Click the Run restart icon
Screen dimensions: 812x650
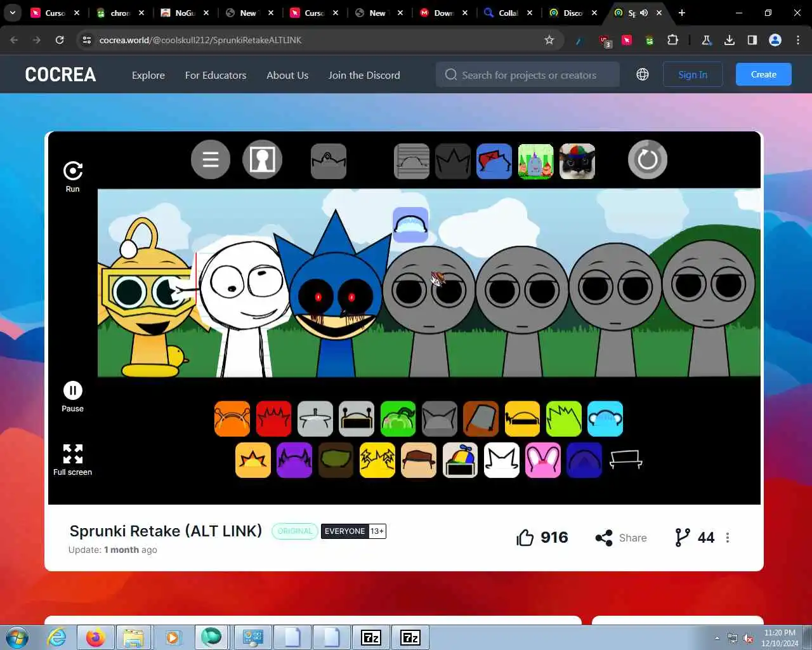[x=73, y=171]
